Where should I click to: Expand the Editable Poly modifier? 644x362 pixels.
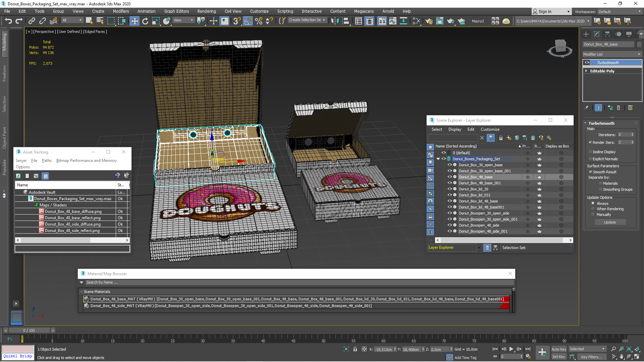click(586, 71)
